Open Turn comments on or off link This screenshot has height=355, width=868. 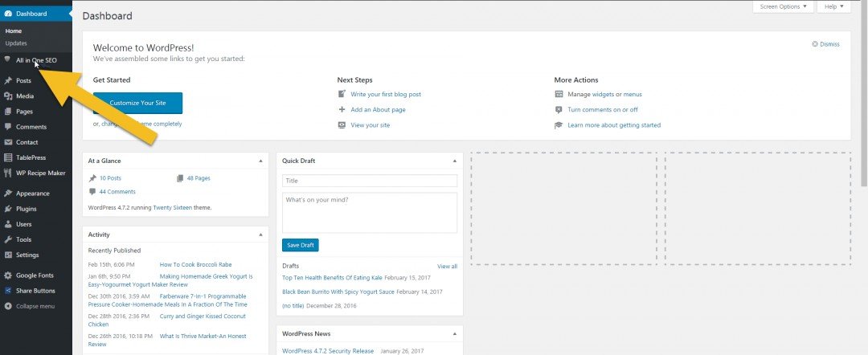(603, 109)
